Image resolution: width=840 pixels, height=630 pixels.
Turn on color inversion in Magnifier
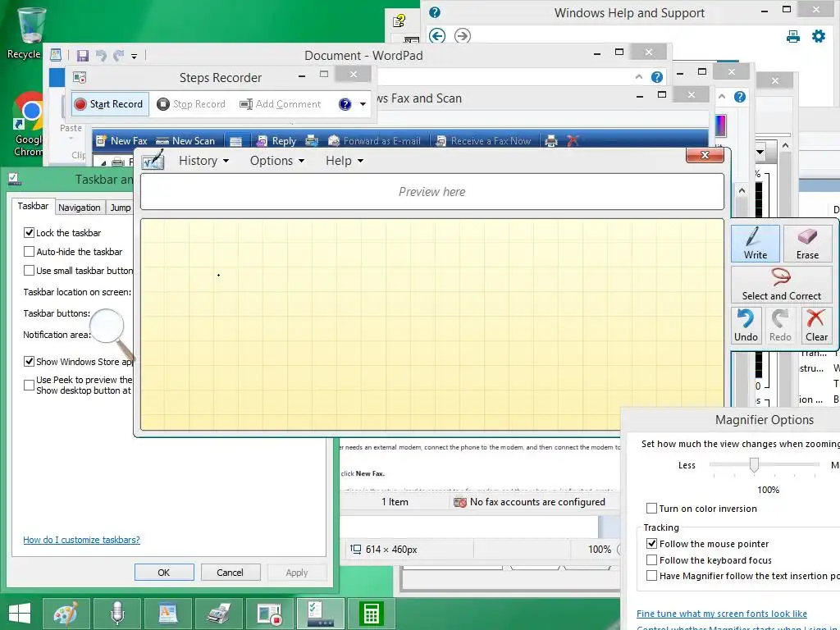coord(651,509)
